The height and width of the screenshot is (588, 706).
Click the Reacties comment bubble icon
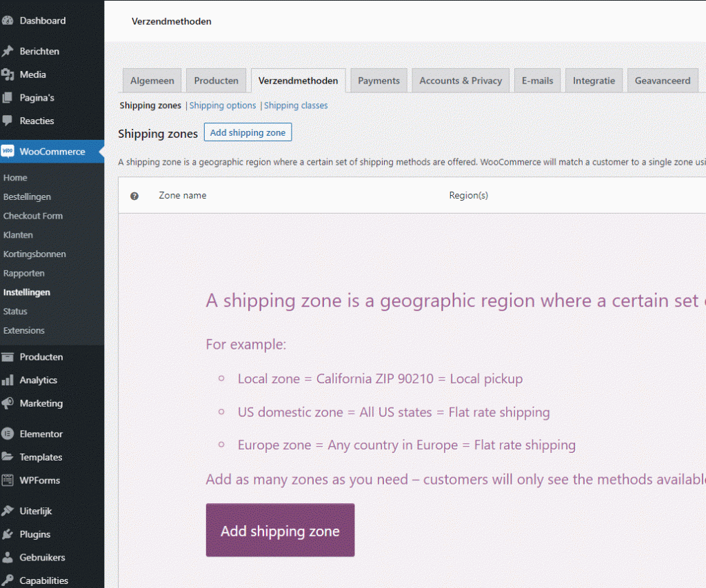tap(8, 121)
